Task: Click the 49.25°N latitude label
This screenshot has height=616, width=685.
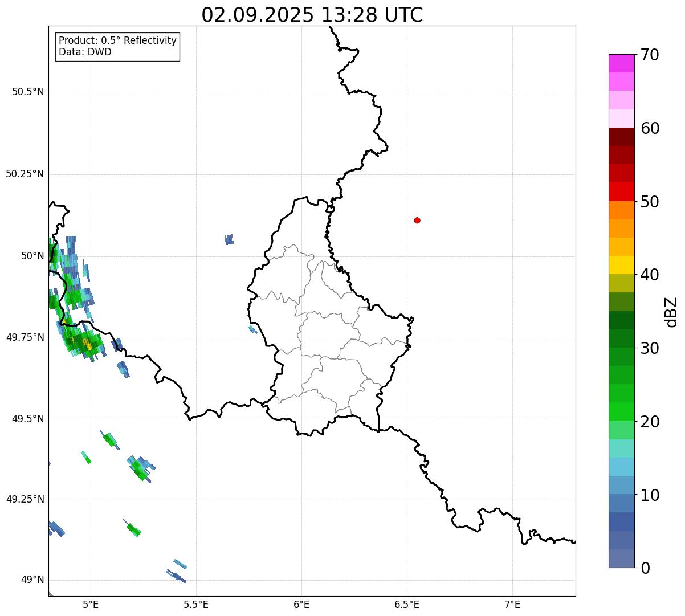Action: (x=25, y=499)
